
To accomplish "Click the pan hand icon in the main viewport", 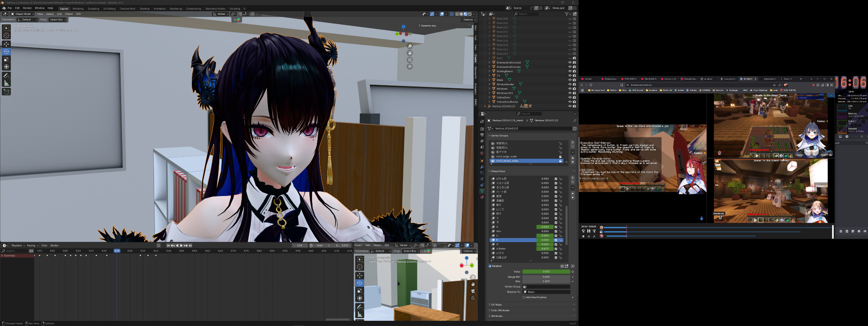I will (410, 53).
